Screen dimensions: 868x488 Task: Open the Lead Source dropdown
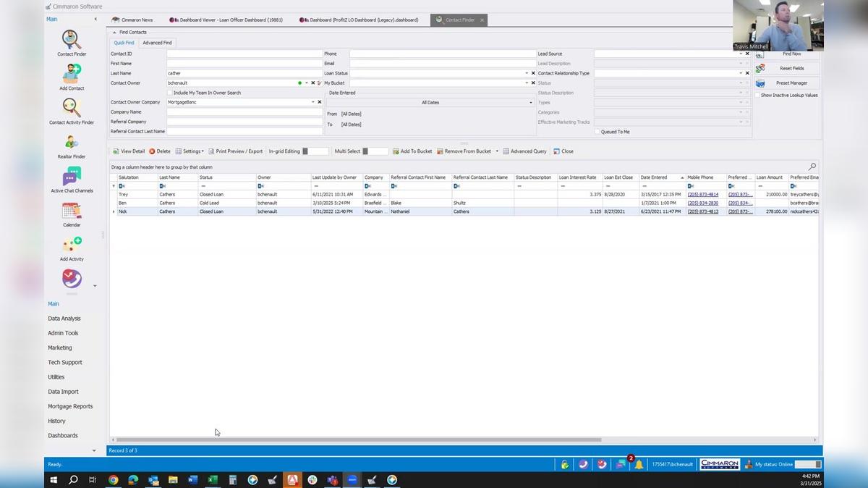[x=741, y=54]
